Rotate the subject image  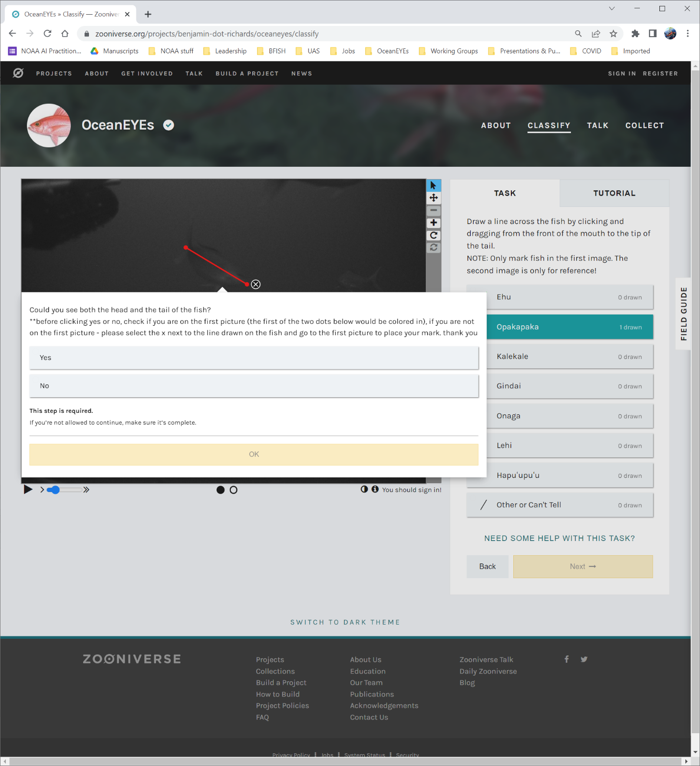click(433, 235)
